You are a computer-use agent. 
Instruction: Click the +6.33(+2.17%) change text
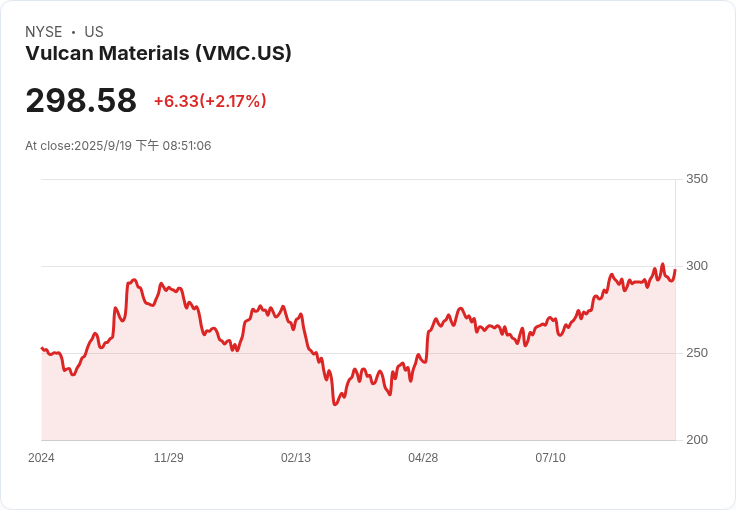(210, 101)
